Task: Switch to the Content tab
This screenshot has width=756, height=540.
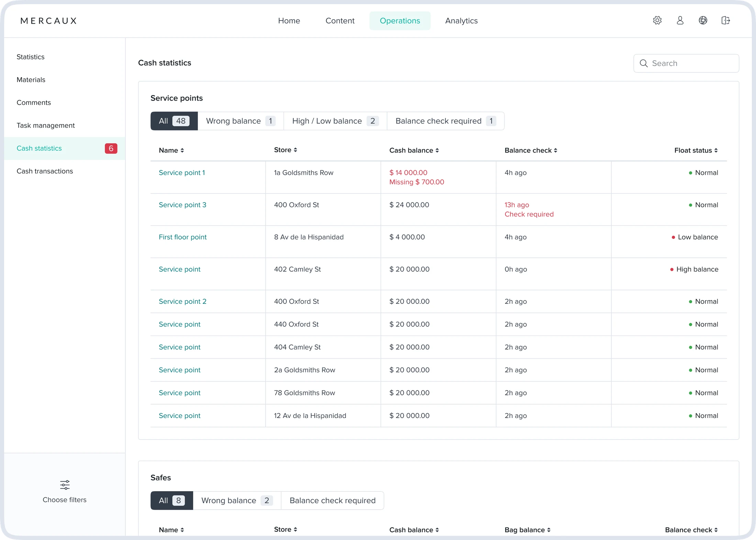Action: click(340, 21)
